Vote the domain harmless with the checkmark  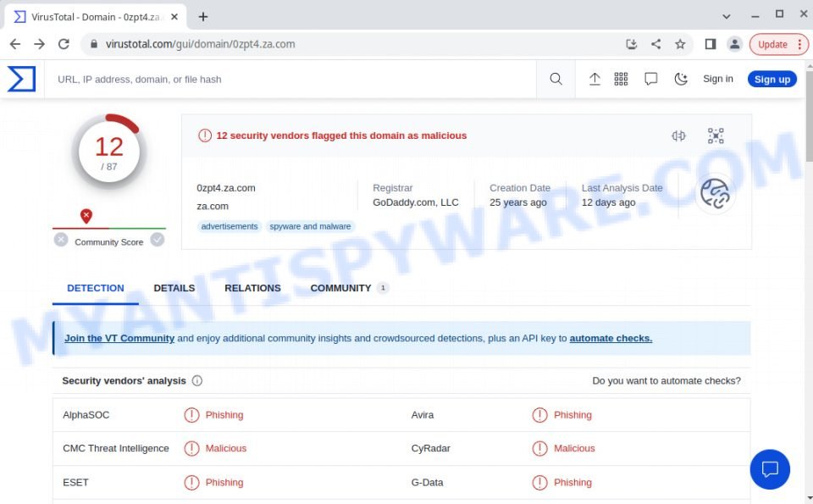pyautogui.click(x=158, y=240)
